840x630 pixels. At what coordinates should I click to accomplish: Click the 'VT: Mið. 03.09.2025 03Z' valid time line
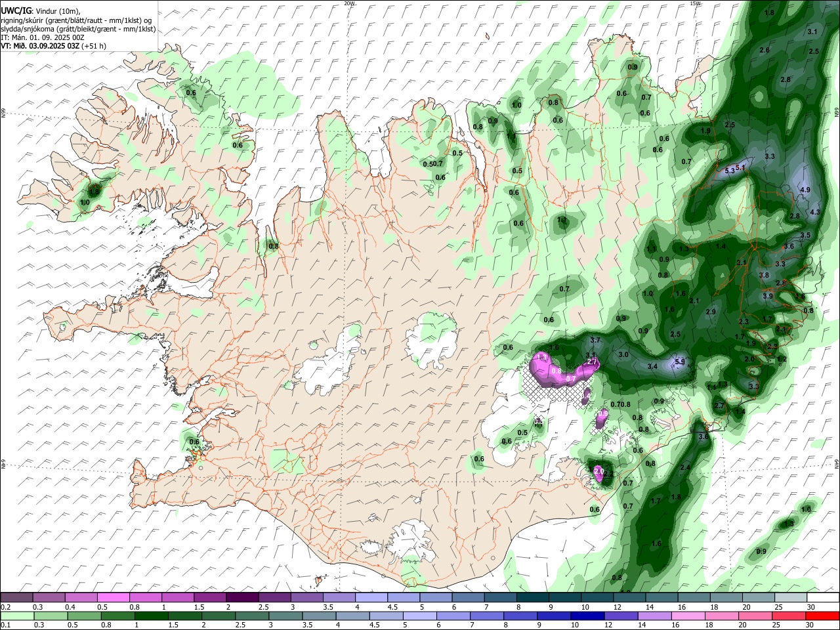coord(41,46)
